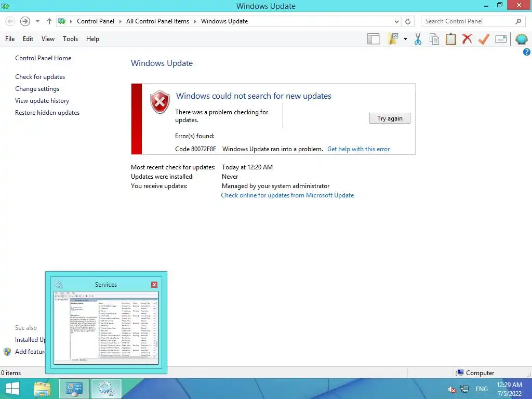Open the address bar history dropdown
The width and height of the screenshot is (532, 399).
tap(396, 21)
